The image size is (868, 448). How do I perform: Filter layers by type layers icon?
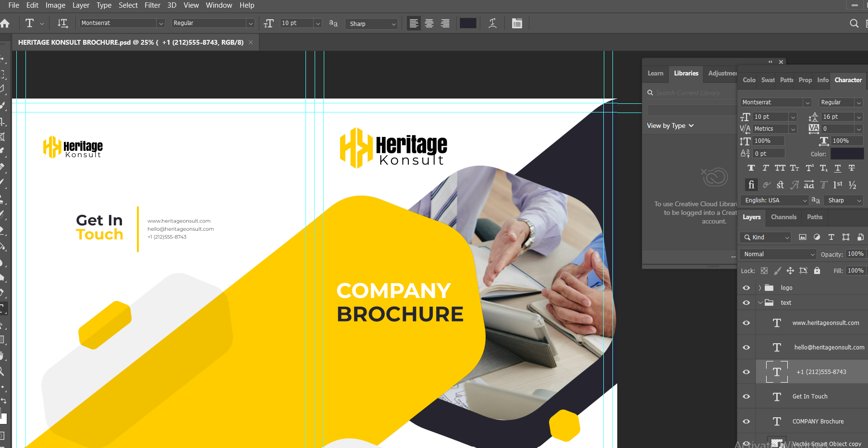(x=831, y=237)
